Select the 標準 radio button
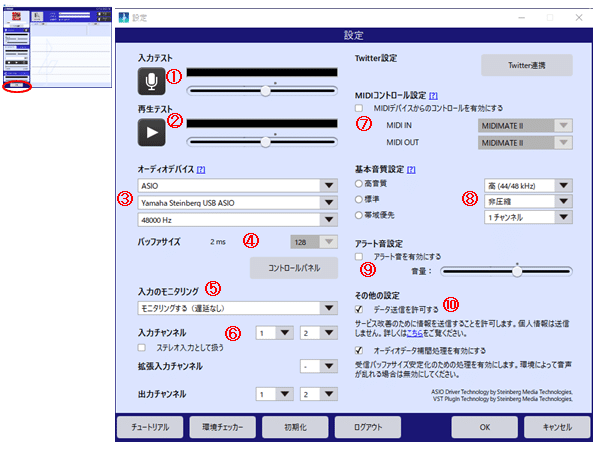The height and width of the screenshot is (450, 600). tap(359, 199)
